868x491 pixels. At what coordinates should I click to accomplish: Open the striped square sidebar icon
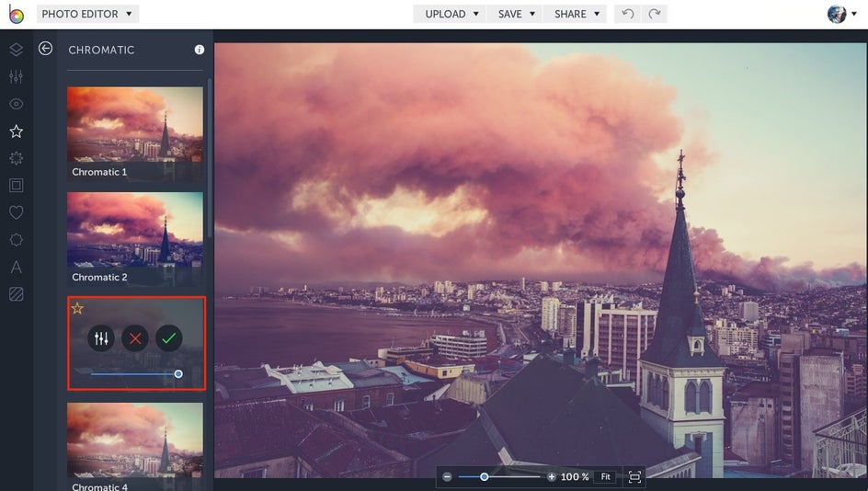(x=16, y=294)
